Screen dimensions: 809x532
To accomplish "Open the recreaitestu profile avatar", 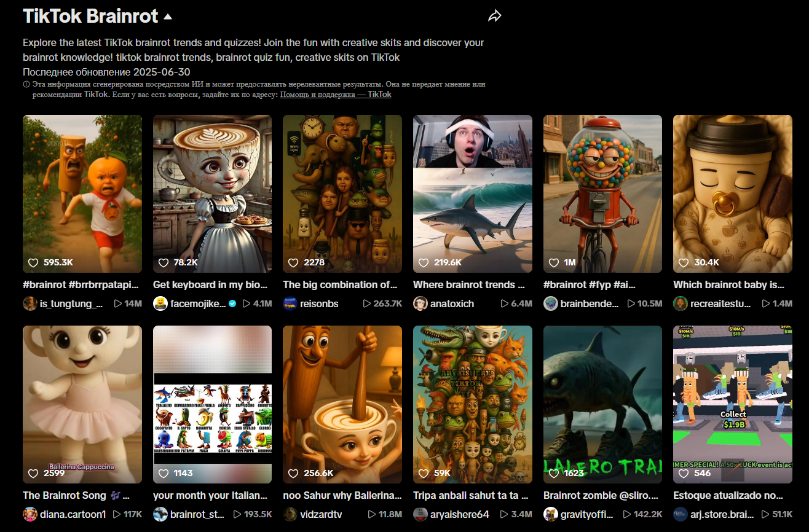I will pyautogui.click(x=681, y=303).
